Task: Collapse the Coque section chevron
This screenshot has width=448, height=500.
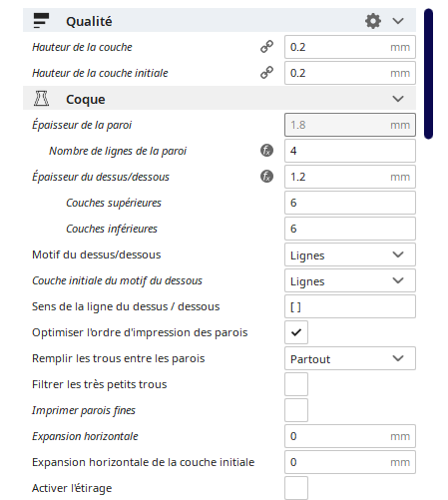Action: coord(398,99)
